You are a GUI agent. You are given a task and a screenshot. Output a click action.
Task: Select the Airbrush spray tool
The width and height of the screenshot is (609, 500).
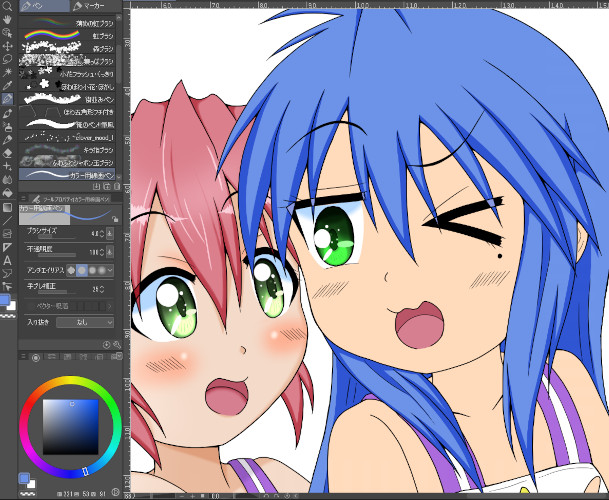(7, 126)
